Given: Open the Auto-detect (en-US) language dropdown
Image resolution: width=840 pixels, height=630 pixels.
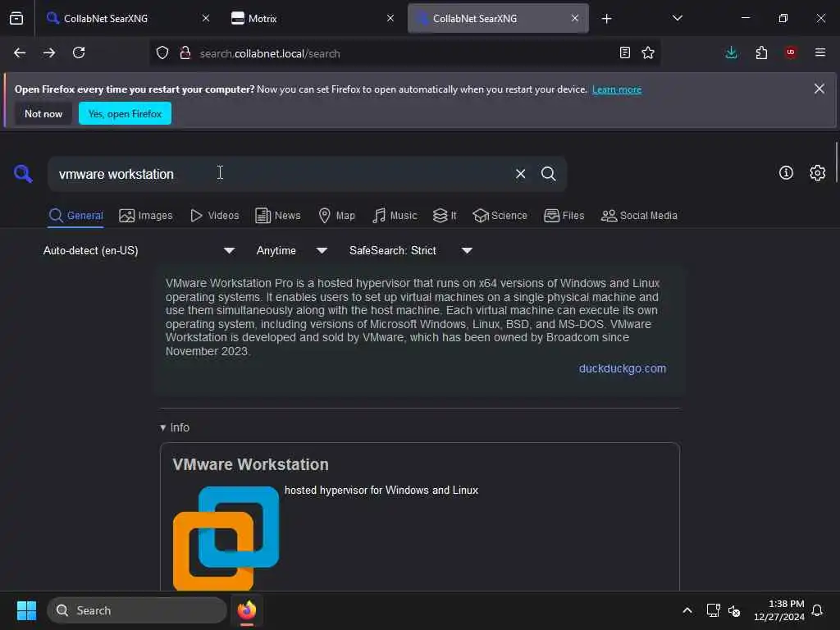Looking at the screenshot, I should click(139, 250).
